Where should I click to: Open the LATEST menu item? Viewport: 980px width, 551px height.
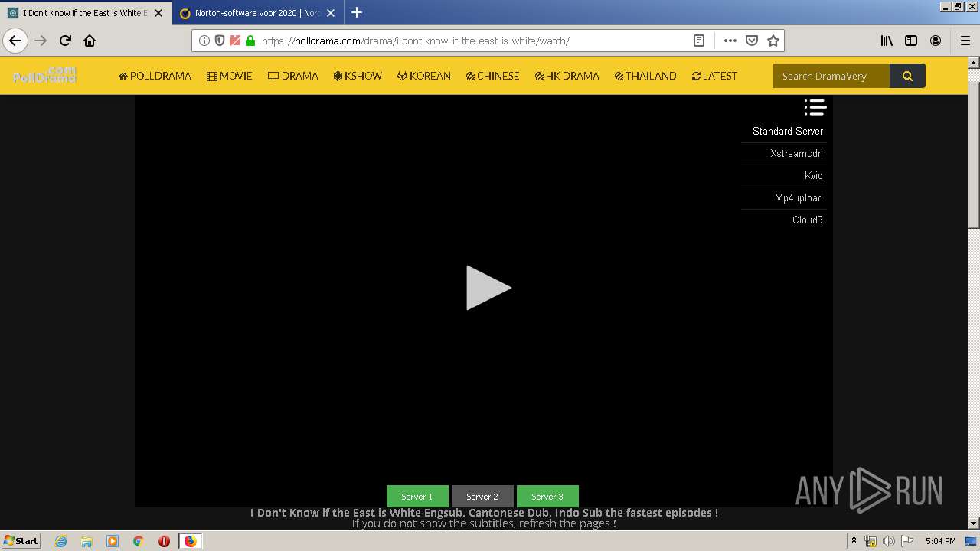(714, 76)
